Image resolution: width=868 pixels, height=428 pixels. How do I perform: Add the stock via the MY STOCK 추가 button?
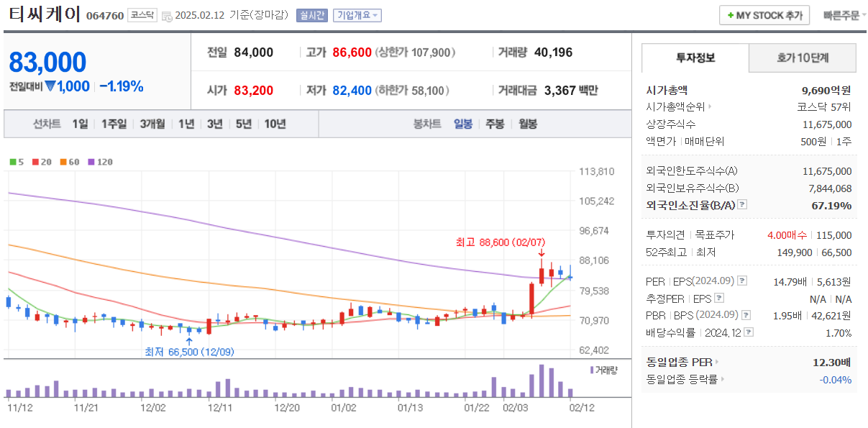(764, 15)
